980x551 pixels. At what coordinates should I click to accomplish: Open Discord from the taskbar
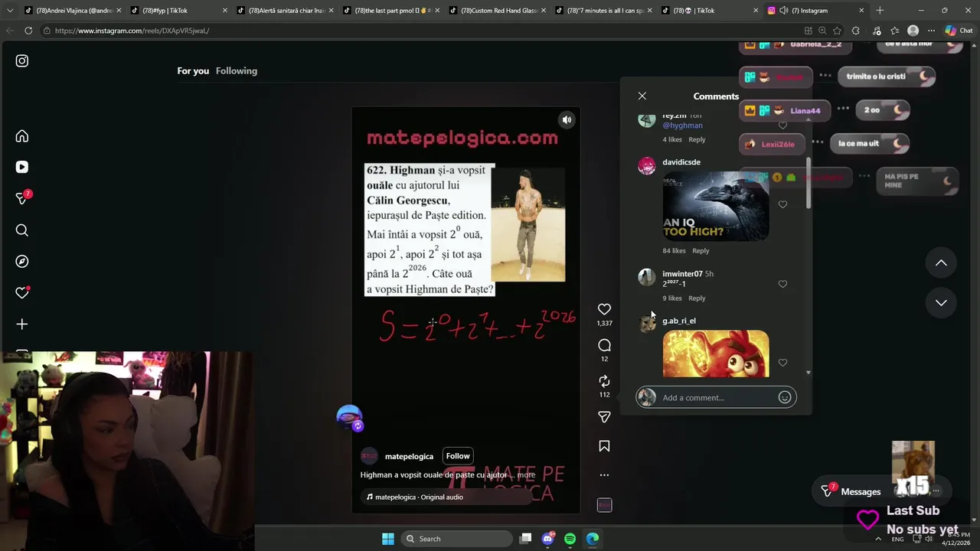[x=547, y=539]
